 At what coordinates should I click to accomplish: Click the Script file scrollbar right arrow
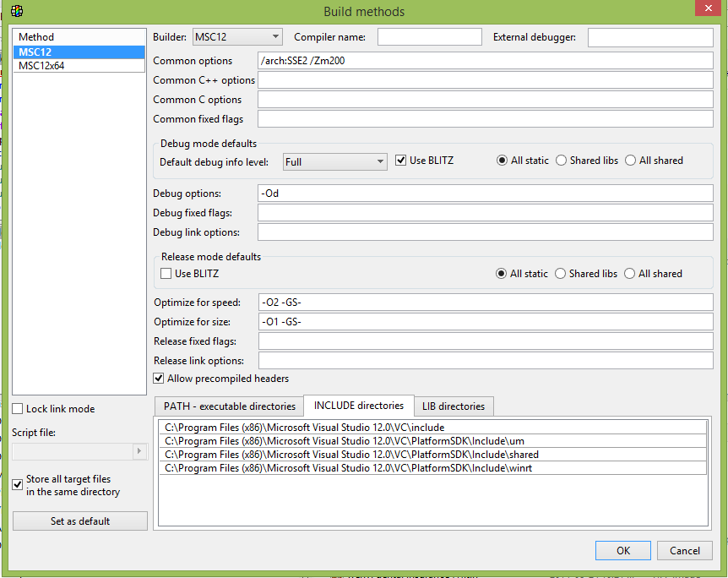(140, 452)
